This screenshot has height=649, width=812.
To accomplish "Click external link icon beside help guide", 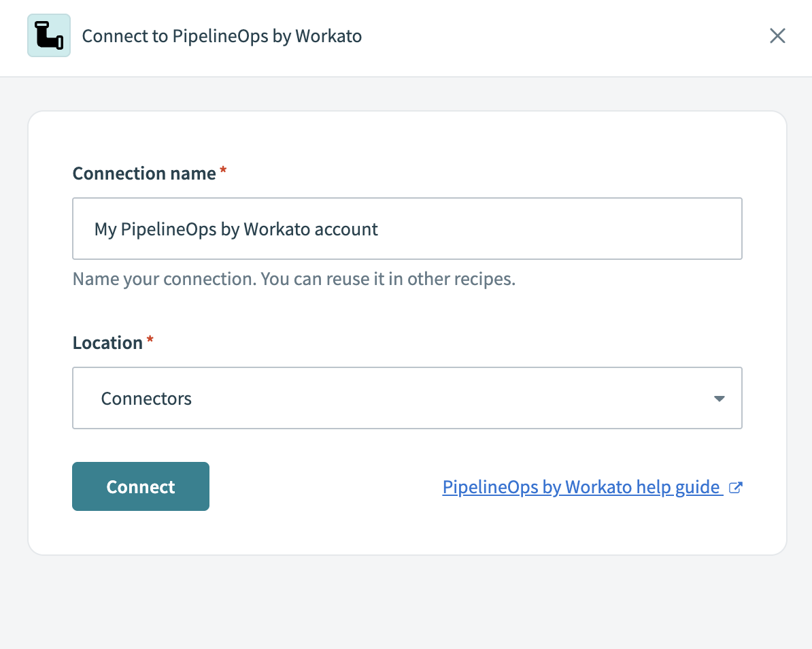I will (735, 488).
